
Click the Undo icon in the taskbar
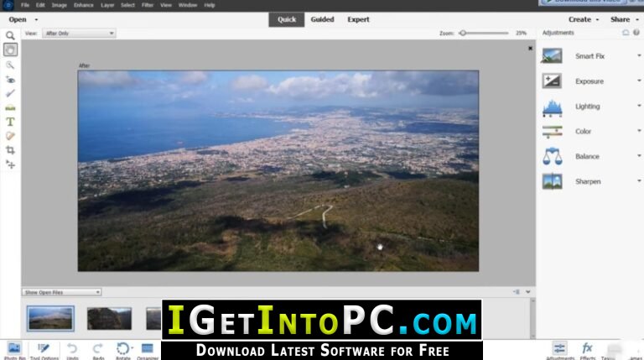72,348
